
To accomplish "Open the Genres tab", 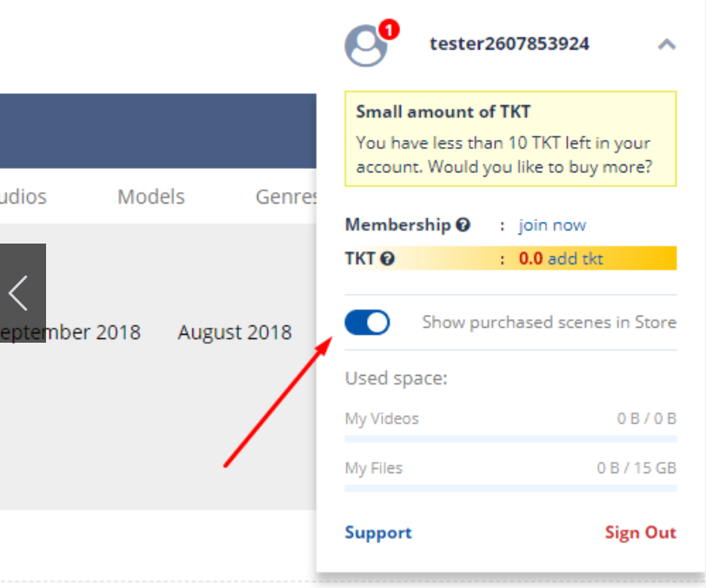I will [287, 197].
